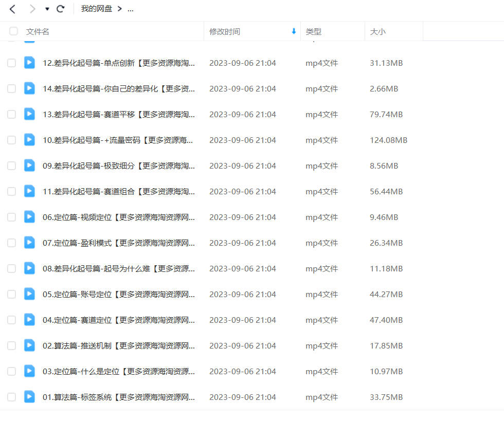Click the 2.66MB size value

pos(384,89)
